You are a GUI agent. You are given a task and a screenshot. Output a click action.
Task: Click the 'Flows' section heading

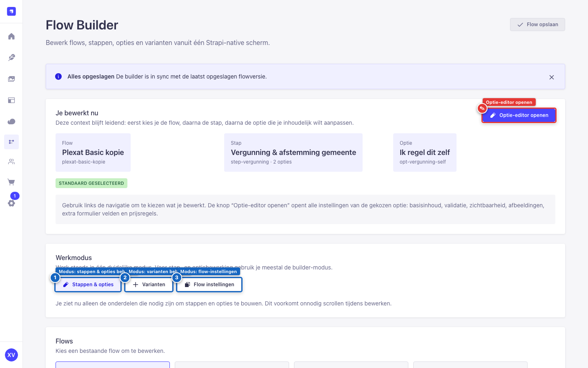[x=64, y=341]
